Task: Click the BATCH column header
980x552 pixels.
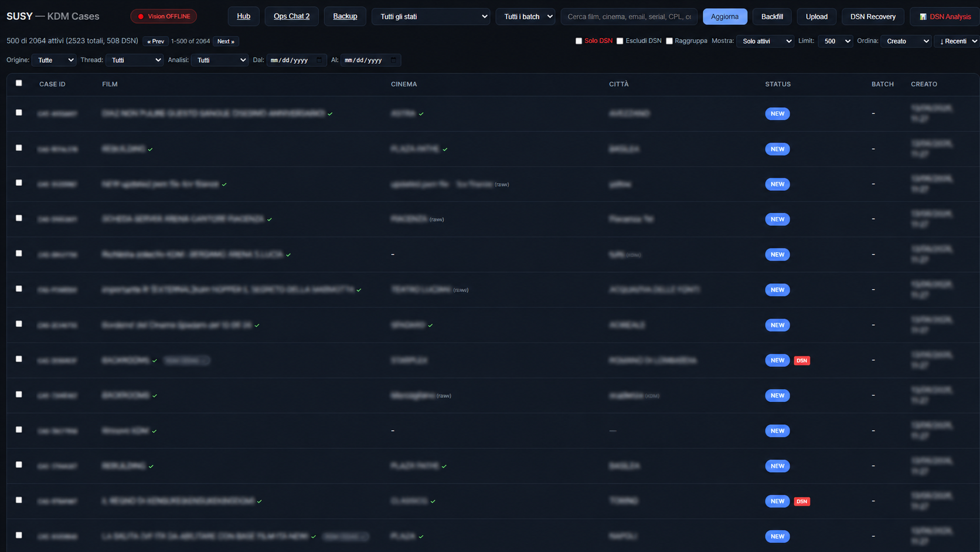Action: point(882,84)
